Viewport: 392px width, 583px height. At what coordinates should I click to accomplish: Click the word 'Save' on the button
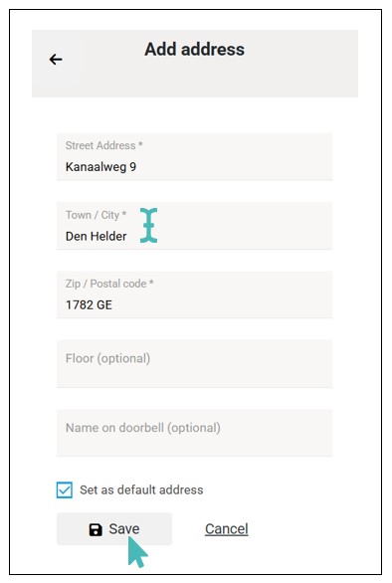pyautogui.click(x=124, y=528)
